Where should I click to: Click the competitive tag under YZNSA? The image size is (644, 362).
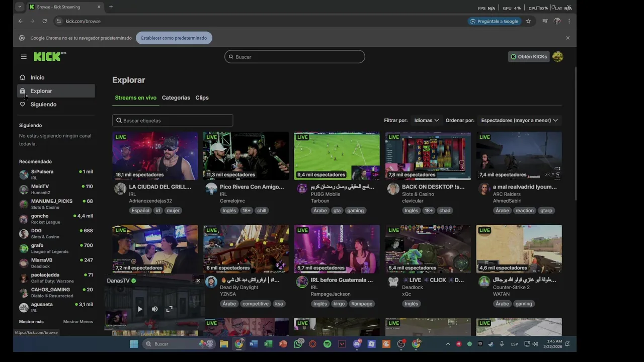click(256, 304)
